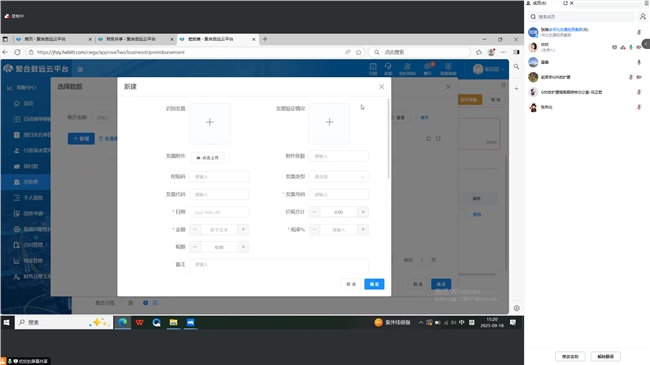This screenshot has height=365, width=650.
Task: Open the chat icon with red badge
Action: (x=427, y=69)
